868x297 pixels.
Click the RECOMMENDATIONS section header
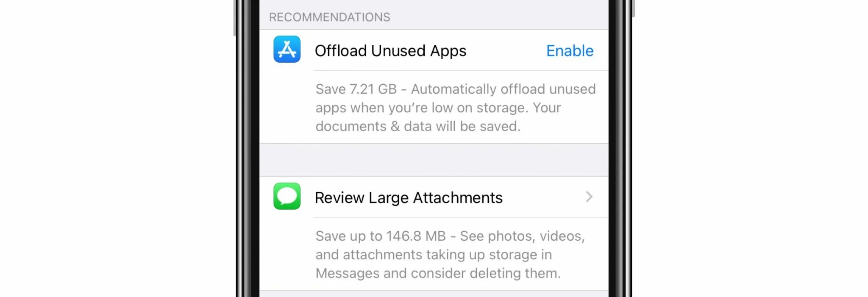point(329,17)
